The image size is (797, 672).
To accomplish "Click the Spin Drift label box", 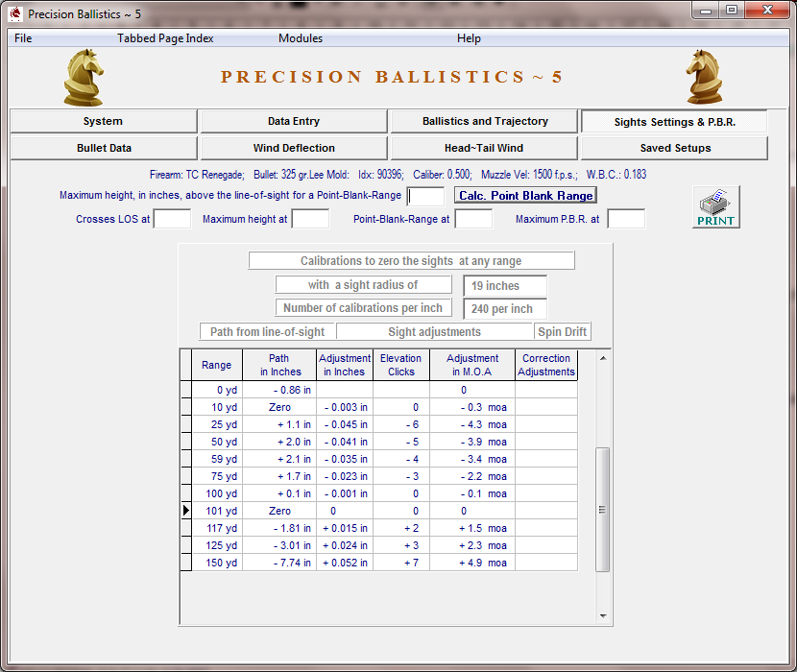I will [x=562, y=332].
